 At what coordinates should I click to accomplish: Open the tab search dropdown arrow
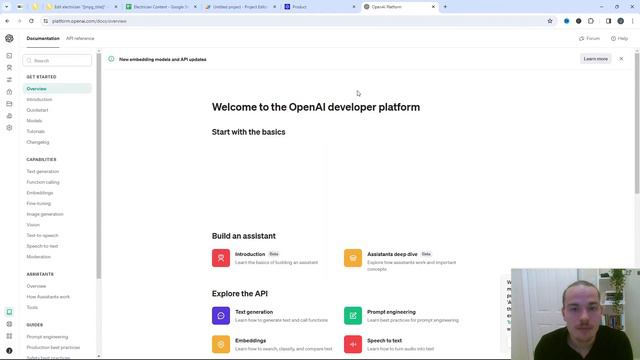click(7, 7)
